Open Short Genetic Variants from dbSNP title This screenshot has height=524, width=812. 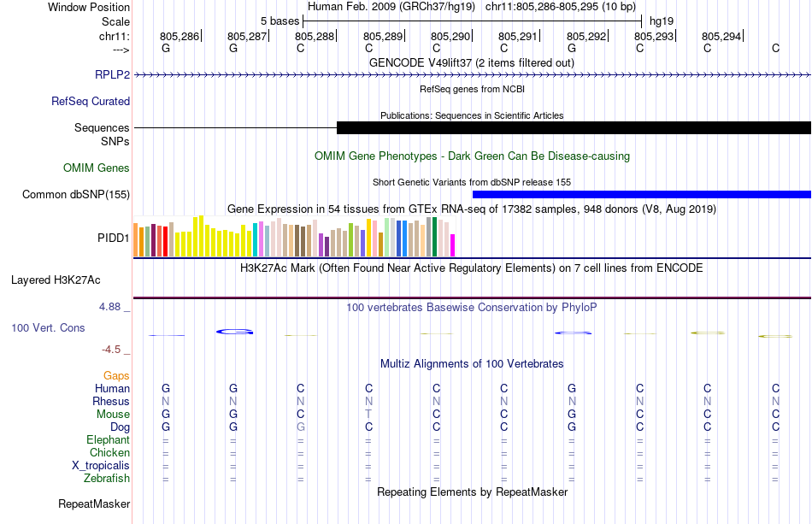pyautogui.click(x=472, y=182)
